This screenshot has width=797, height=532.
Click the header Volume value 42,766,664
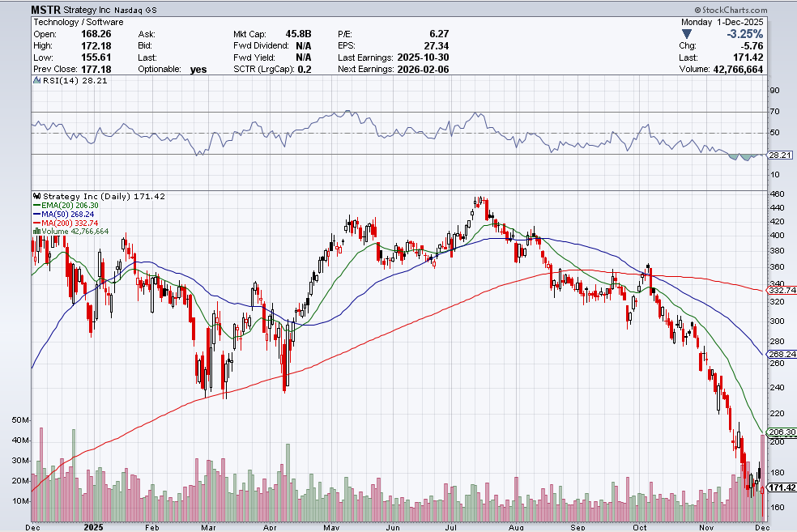point(738,69)
